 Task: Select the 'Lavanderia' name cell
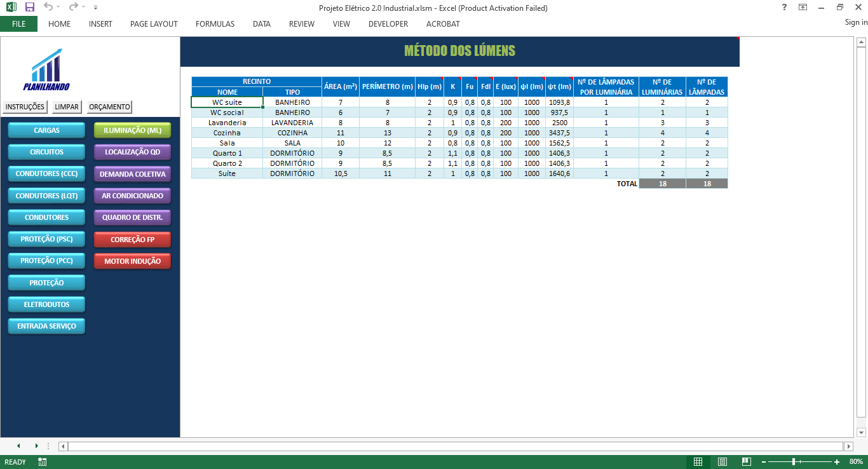click(227, 123)
